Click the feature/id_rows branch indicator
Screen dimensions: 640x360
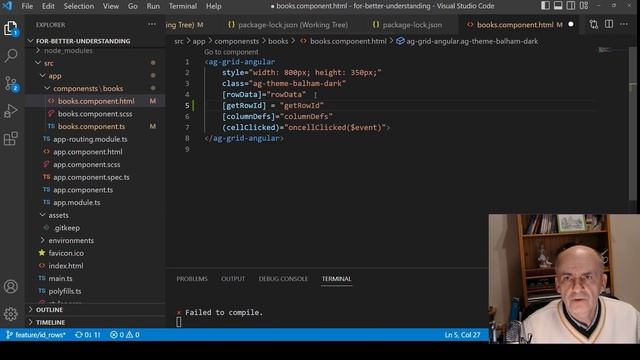coord(36,335)
